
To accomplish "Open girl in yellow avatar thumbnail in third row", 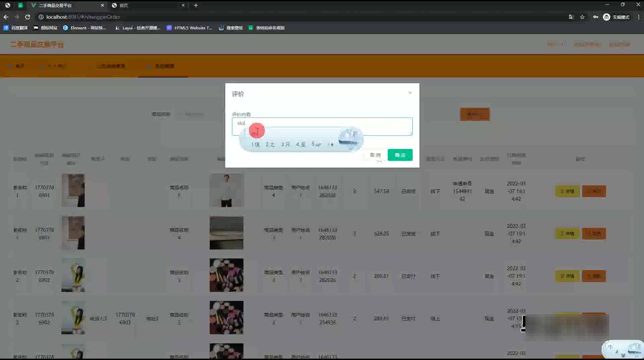I will pos(73,275).
